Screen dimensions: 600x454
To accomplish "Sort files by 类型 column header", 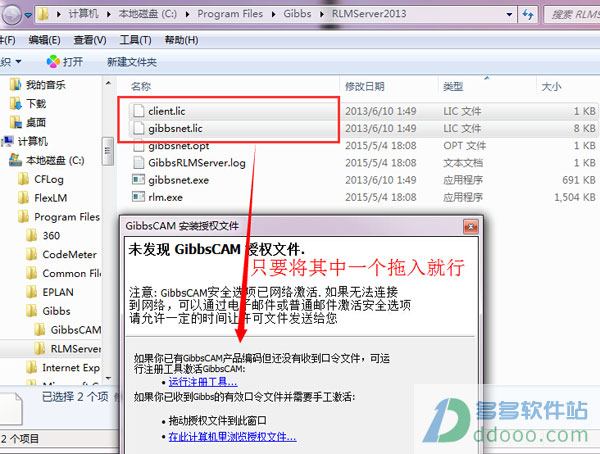I will coord(453,87).
